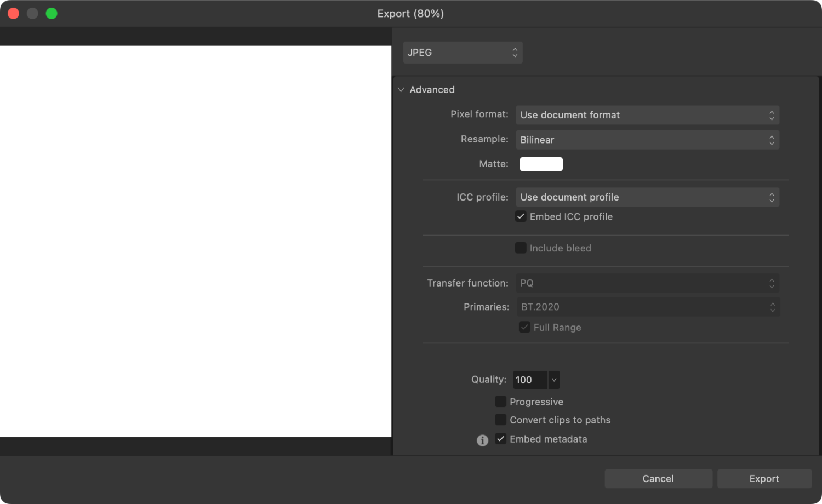
Task: Open the ICC profile dropdown
Action: (647, 197)
